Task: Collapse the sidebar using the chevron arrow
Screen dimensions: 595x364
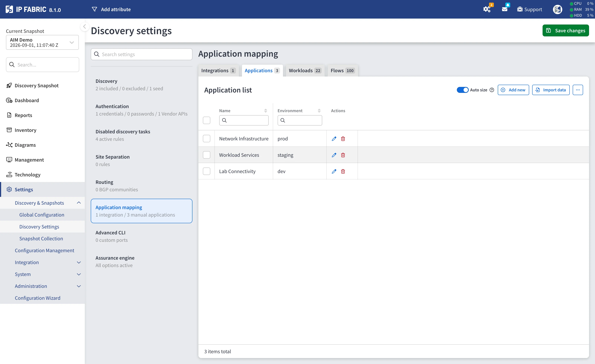Action: (x=85, y=27)
